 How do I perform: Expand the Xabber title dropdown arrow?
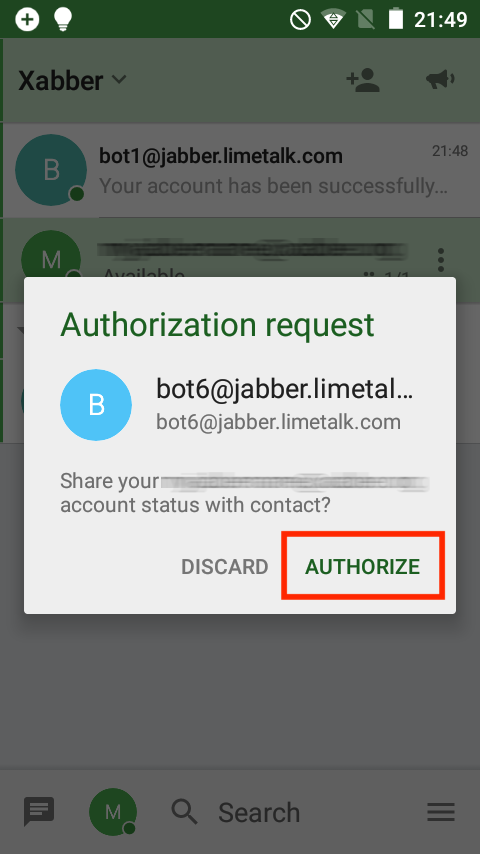pyautogui.click(x=119, y=80)
